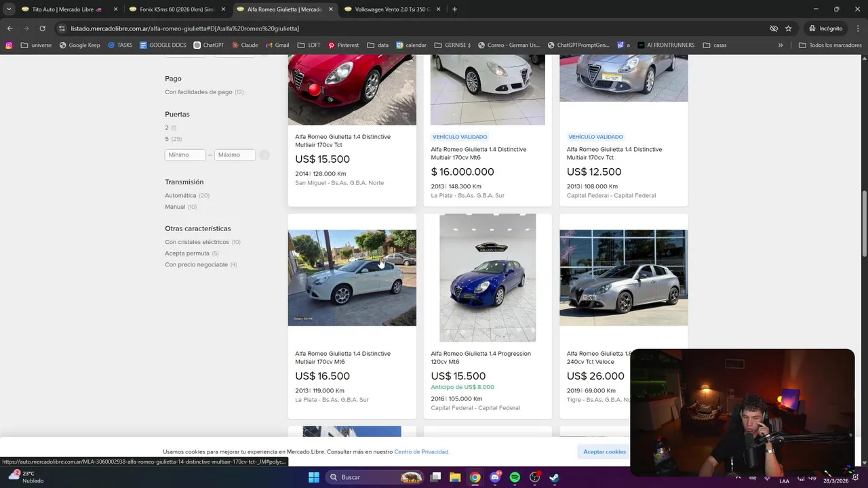Open the GERNISE :) bookmarks folder

[x=452, y=45]
